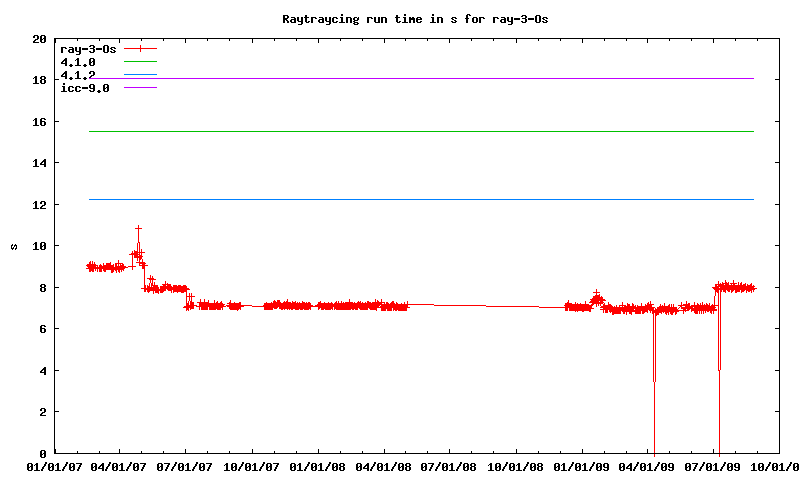Select the 01/01/07 x-axis date label
The image size is (800, 480).
pos(54,467)
